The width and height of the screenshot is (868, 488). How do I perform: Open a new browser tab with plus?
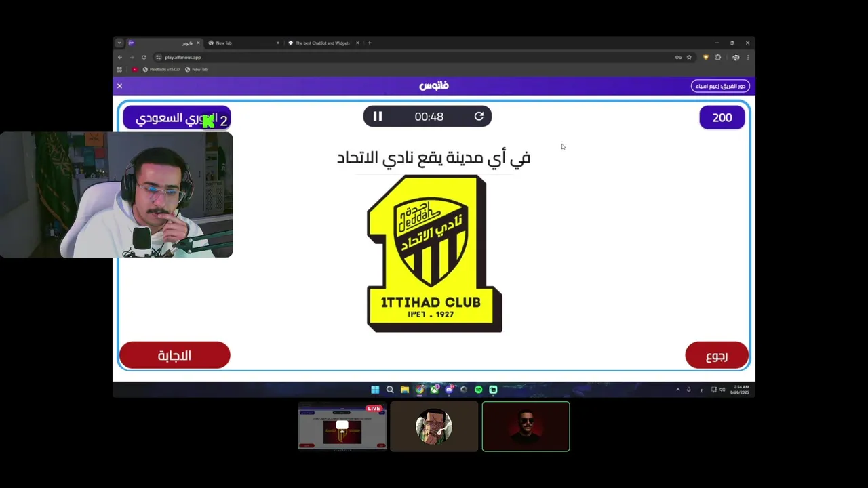370,43
